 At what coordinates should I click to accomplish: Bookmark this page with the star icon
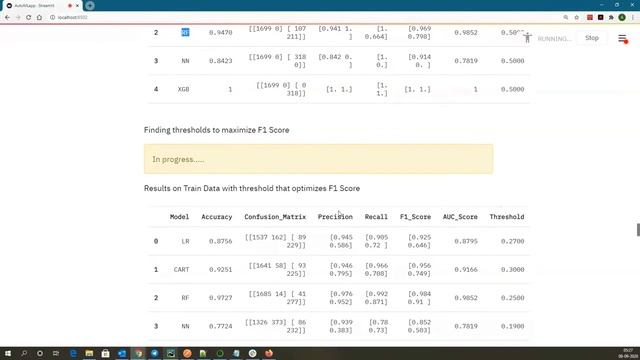[x=577, y=18]
